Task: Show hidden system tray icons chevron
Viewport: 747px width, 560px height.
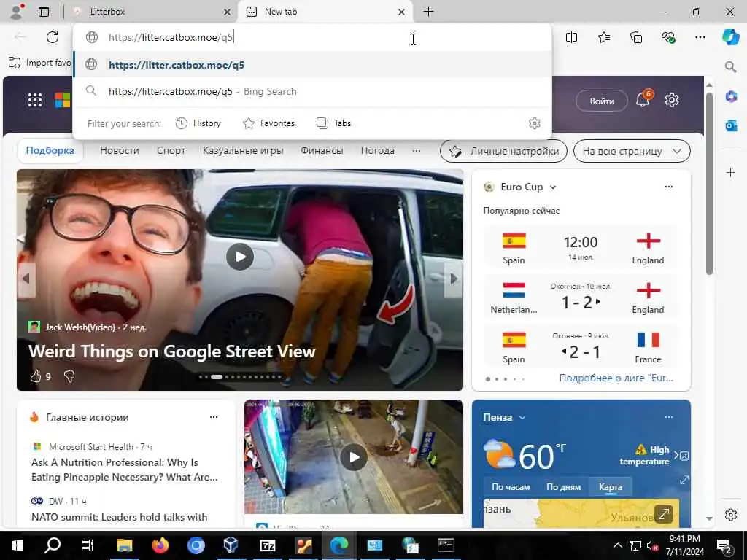Action: (617, 545)
